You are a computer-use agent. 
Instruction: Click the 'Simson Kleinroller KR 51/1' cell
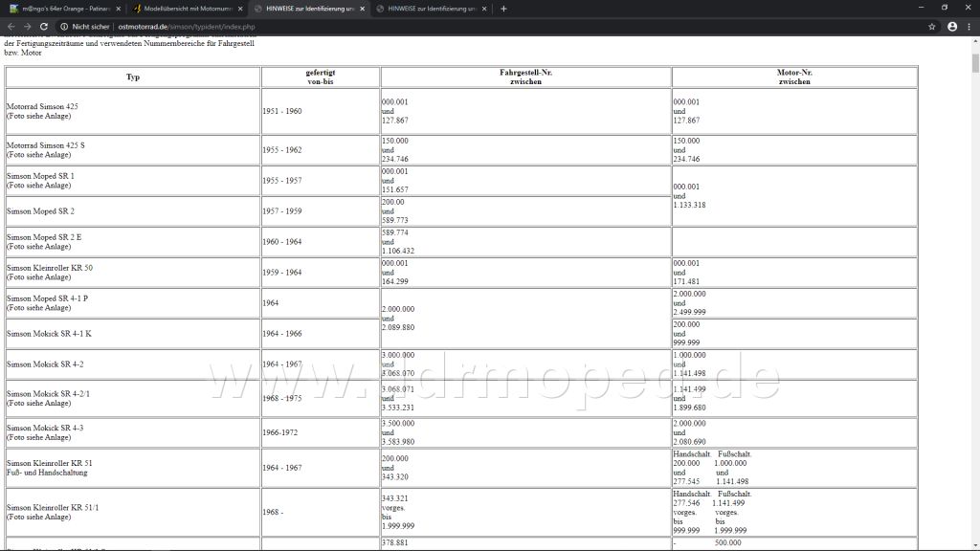point(133,513)
